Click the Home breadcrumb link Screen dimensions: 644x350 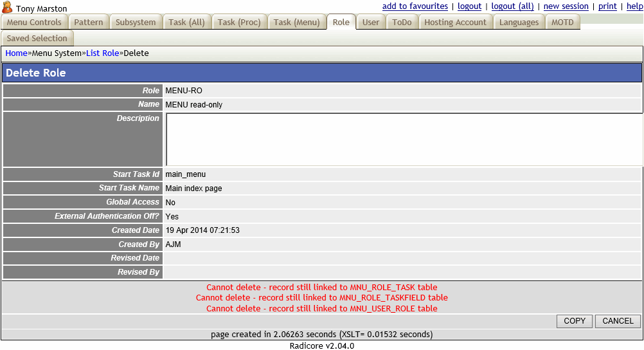17,53
